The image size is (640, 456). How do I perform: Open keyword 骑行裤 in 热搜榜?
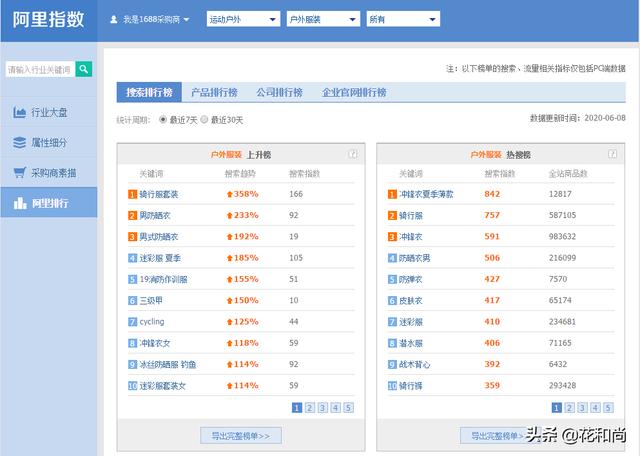click(x=411, y=385)
